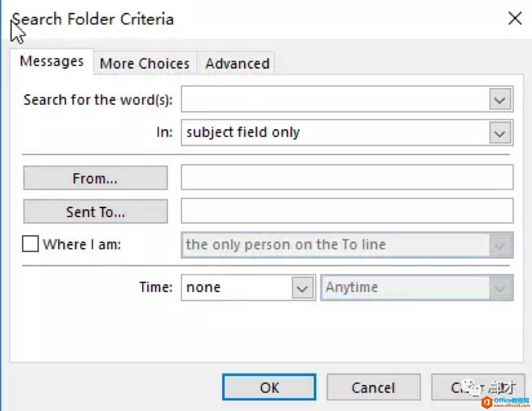Image resolution: width=532 pixels, height=411 pixels.
Task: Click the Search for the word(s) text box
Action: coord(335,99)
